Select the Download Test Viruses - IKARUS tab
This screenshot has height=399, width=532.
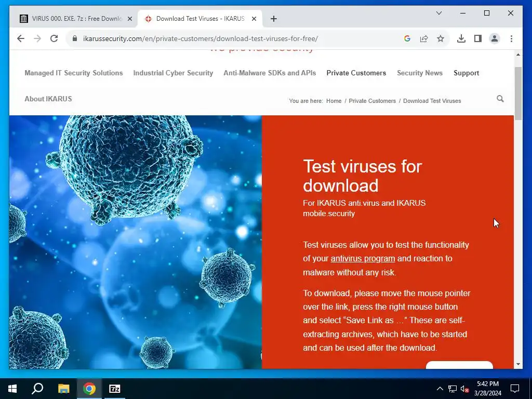pyautogui.click(x=200, y=19)
